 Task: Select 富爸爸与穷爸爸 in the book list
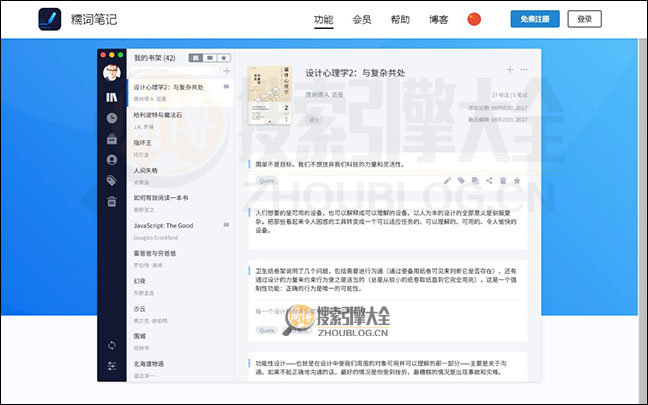pos(181,259)
